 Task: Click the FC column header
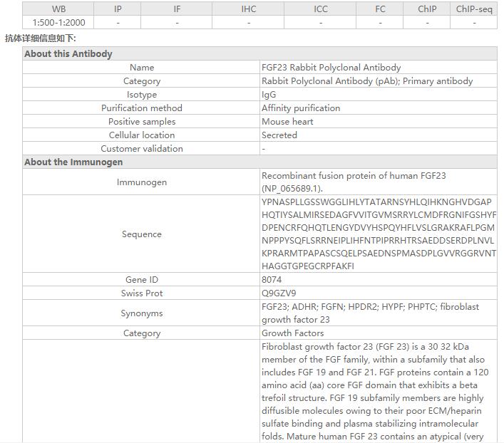(381, 9)
